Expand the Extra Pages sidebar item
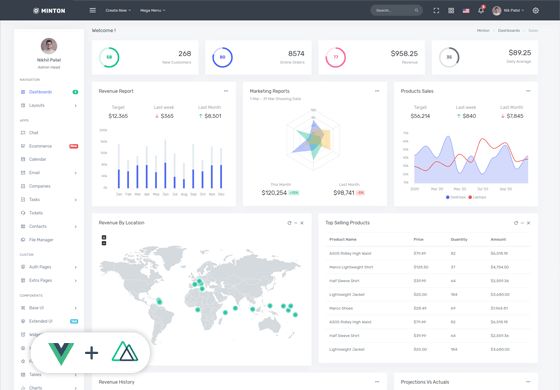560x390 pixels. 49,280
